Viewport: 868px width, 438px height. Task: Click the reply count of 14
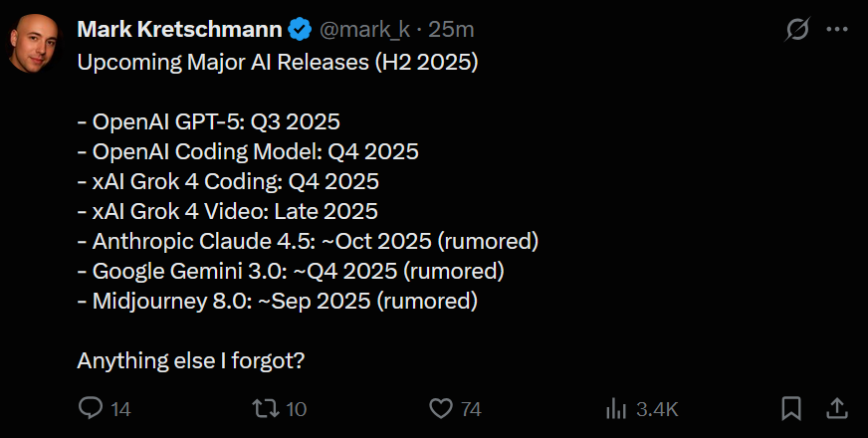click(x=121, y=409)
